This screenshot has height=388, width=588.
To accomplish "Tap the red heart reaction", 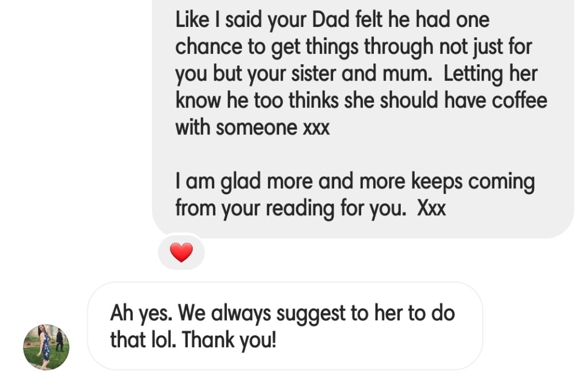I will tap(181, 253).
